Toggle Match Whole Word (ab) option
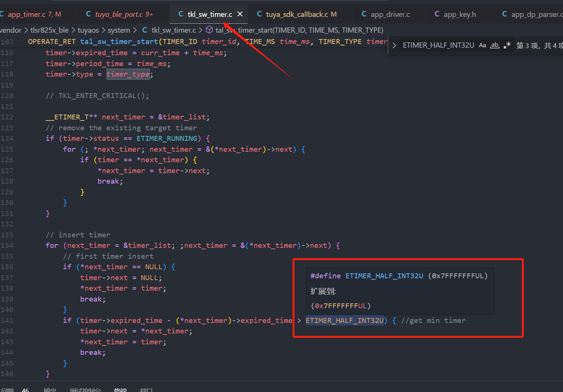Screen dimensions: 563x392 pos(495,45)
